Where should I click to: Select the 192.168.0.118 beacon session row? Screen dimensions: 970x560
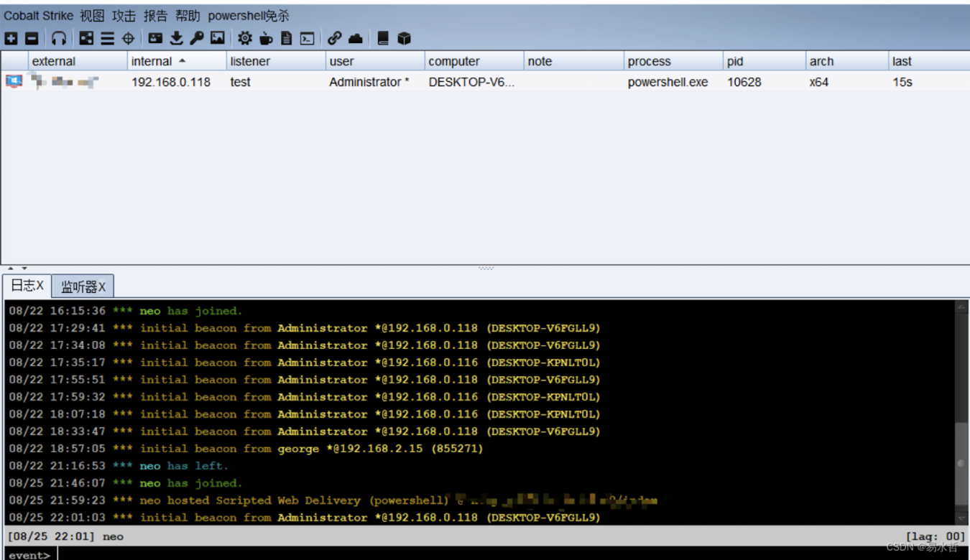pos(171,82)
